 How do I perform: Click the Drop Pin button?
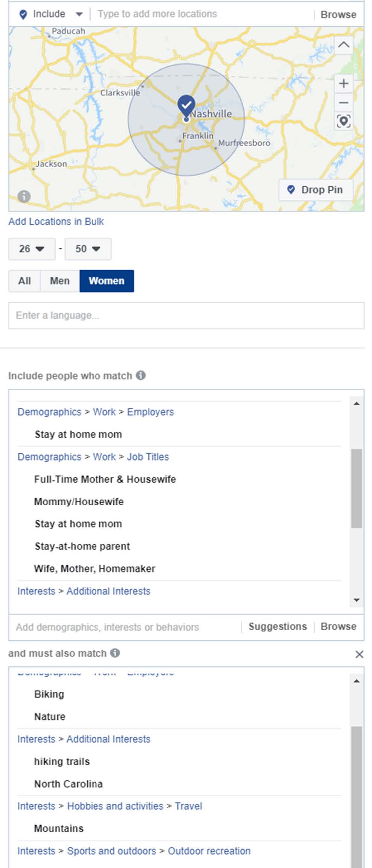tap(316, 190)
